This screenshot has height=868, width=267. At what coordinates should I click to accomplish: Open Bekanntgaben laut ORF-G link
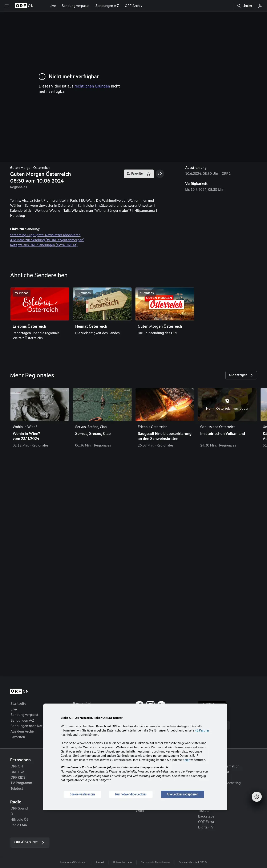tap(193, 862)
